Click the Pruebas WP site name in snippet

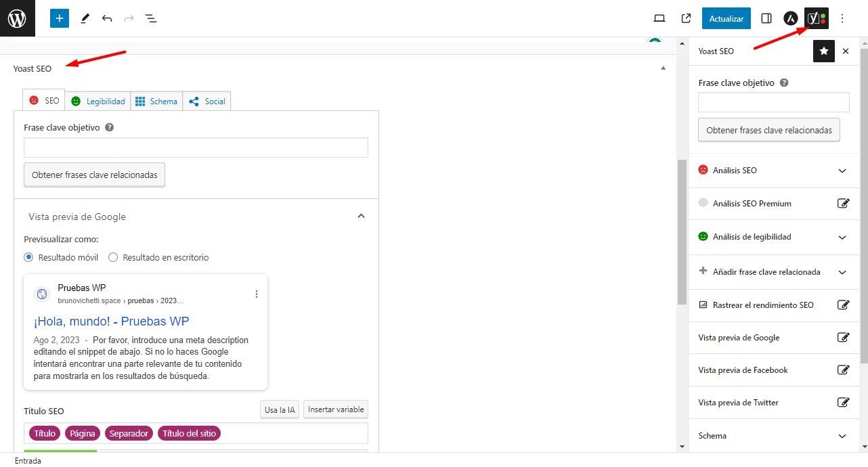click(x=82, y=288)
